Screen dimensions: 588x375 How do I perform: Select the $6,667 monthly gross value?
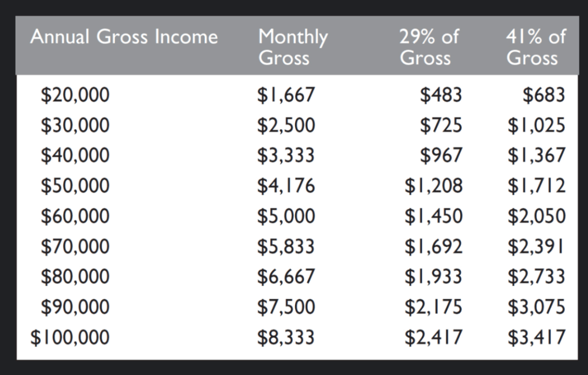tap(286, 276)
